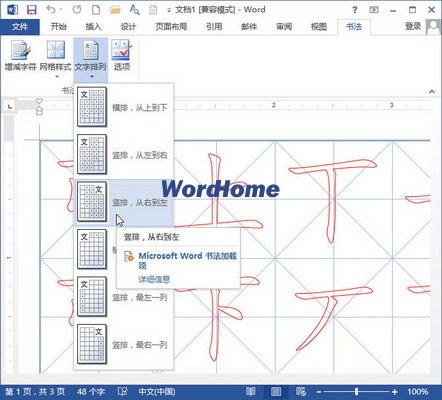This screenshot has height=400, width=442.
Task: Undo the last action
Action: (51, 9)
